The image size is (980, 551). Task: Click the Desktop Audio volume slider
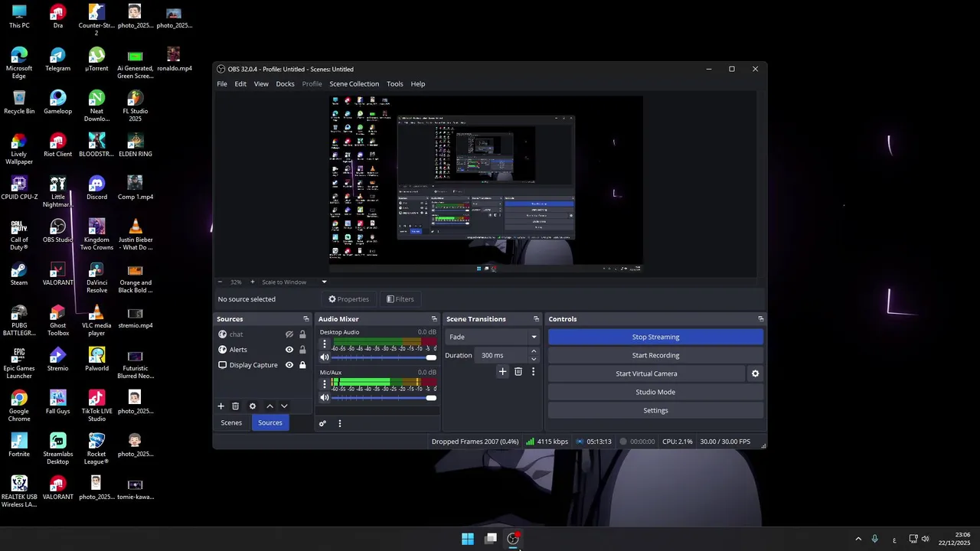coord(384,357)
